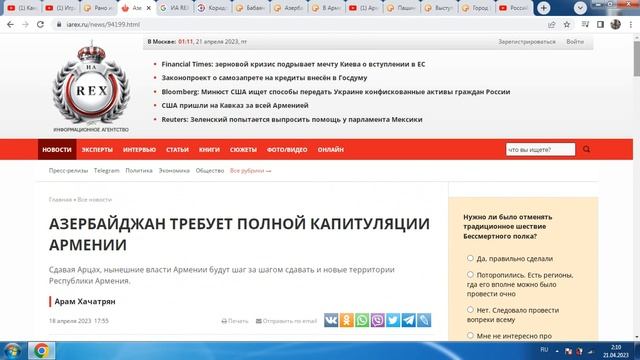Switch to the ИА REX Google tab

(x=174, y=8)
